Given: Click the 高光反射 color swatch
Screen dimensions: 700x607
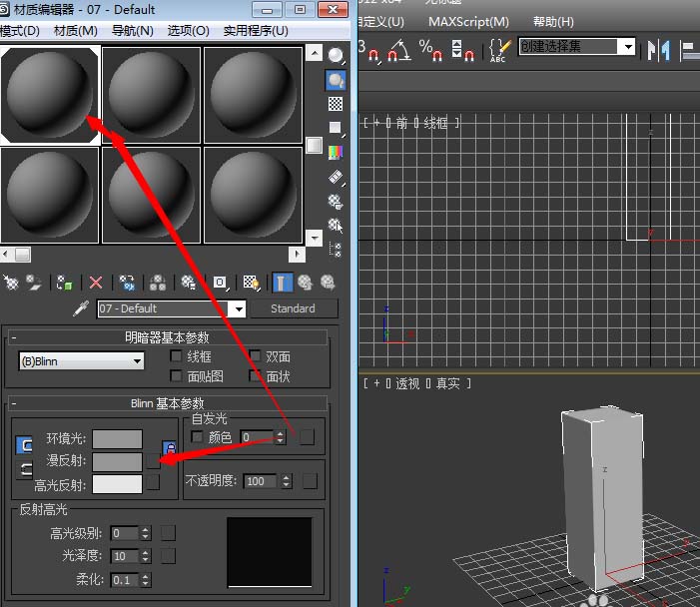Looking at the screenshot, I should [118, 484].
